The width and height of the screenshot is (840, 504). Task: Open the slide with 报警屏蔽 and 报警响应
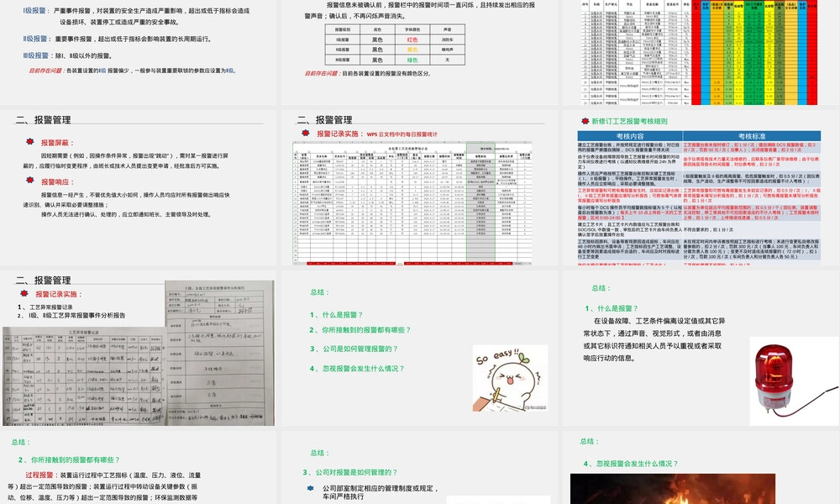(139, 187)
